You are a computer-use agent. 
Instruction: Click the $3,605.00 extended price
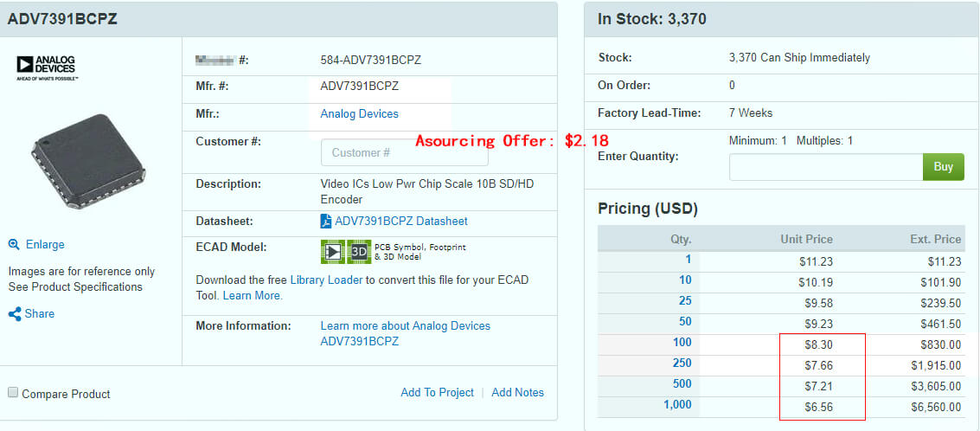point(936,386)
